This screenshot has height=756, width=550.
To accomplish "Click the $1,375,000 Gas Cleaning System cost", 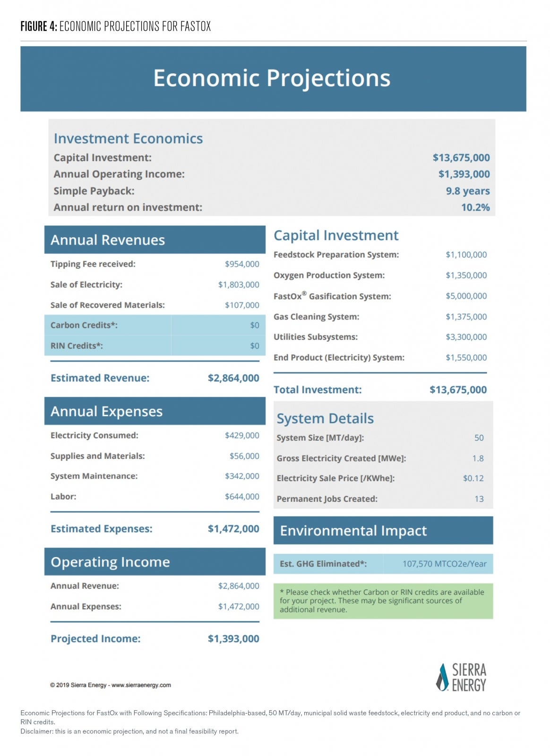I will pyautogui.click(x=466, y=317).
